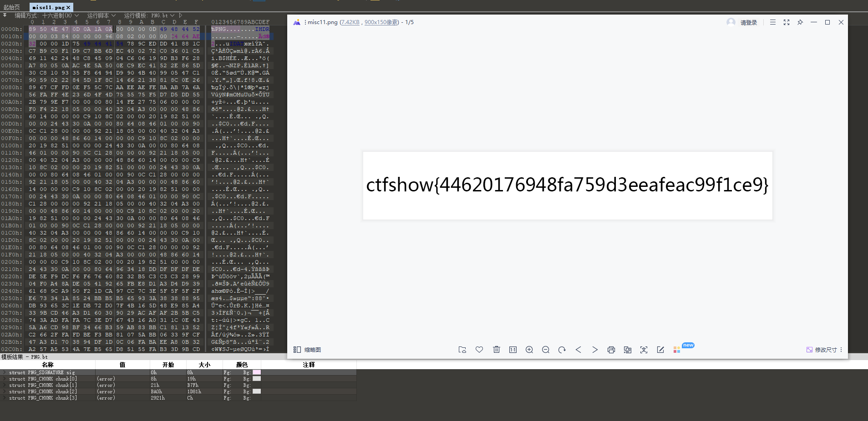
Task: Open the 运行脚本 script dropdown
Action: pyautogui.click(x=112, y=15)
